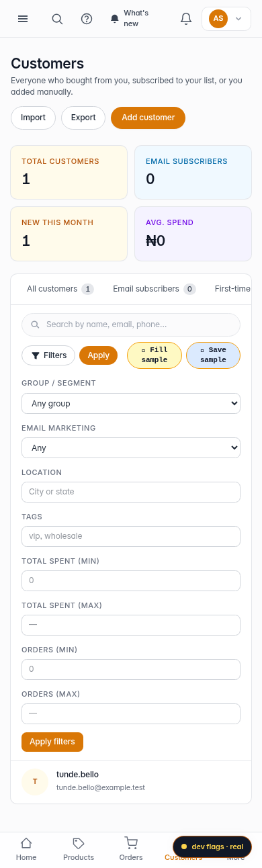Click the Orders (Min) field
Viewport: 262px width, 868px height.
[x=131, y=669]
